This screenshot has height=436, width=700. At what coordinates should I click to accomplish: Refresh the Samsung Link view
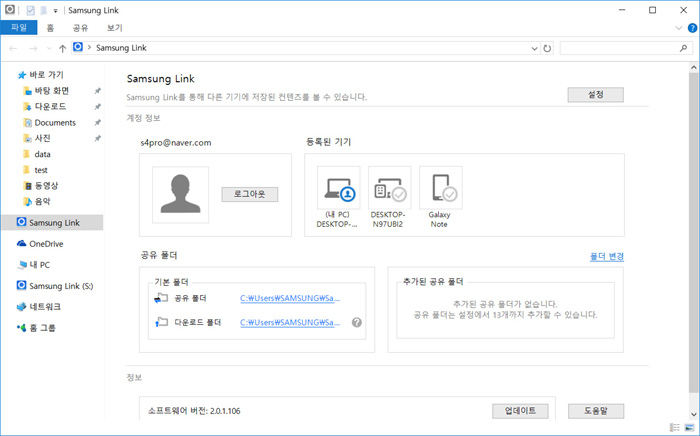click(547, 48)
